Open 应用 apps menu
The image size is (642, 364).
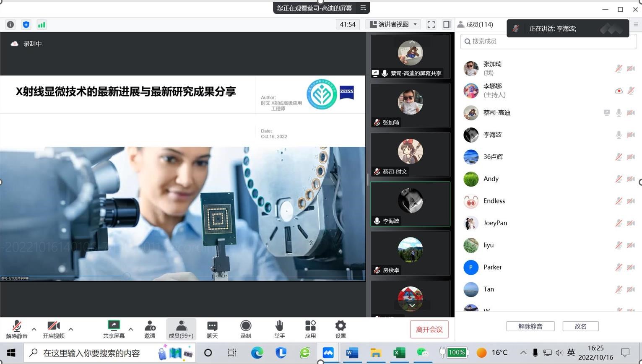tap(310, 329)
